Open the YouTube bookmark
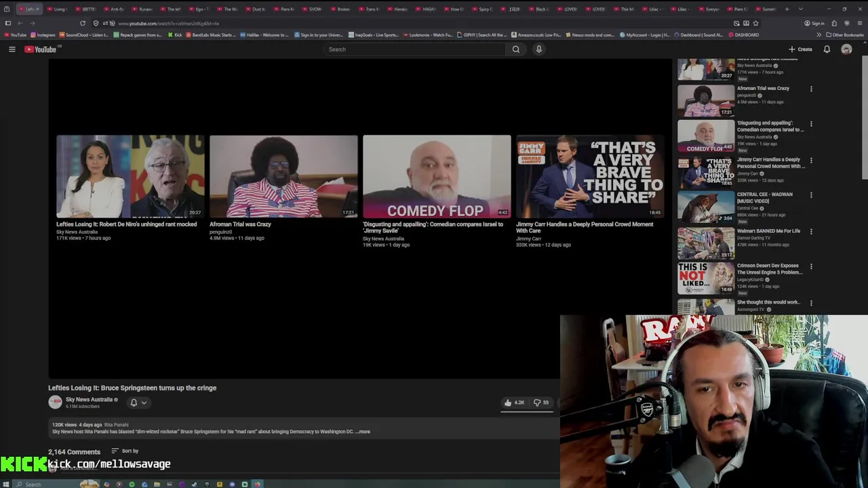Viewport: 868px width, 488px height. (15, 35)
